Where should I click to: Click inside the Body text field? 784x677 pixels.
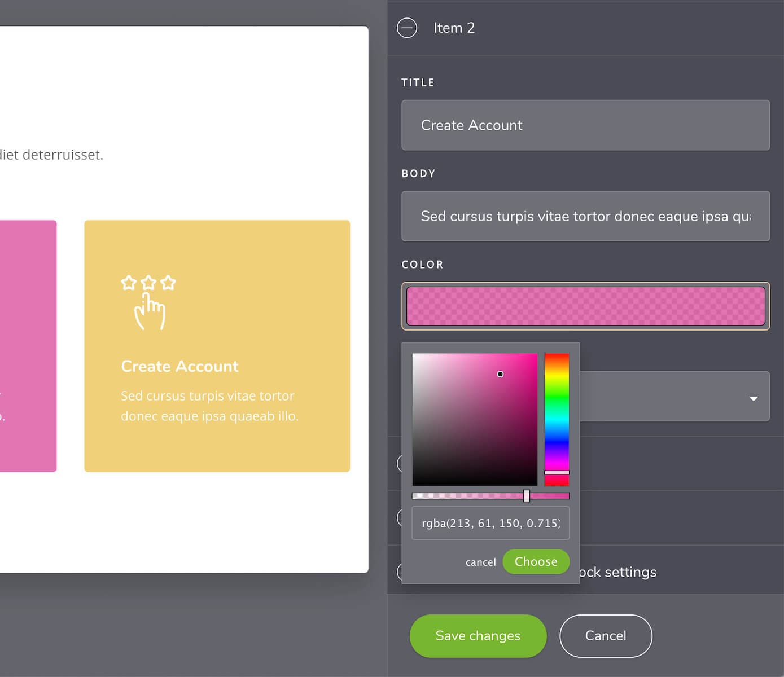point(585,216)
